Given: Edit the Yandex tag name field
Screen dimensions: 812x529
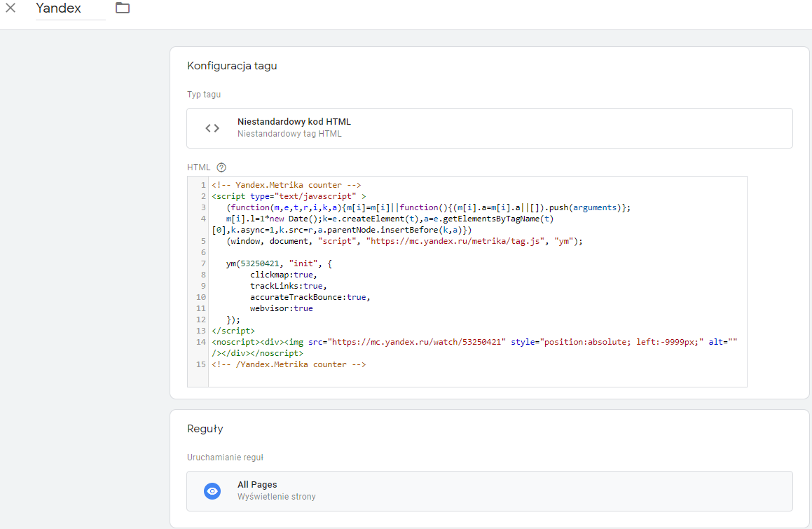Looking at the screenshot, I should click(71, 9).
